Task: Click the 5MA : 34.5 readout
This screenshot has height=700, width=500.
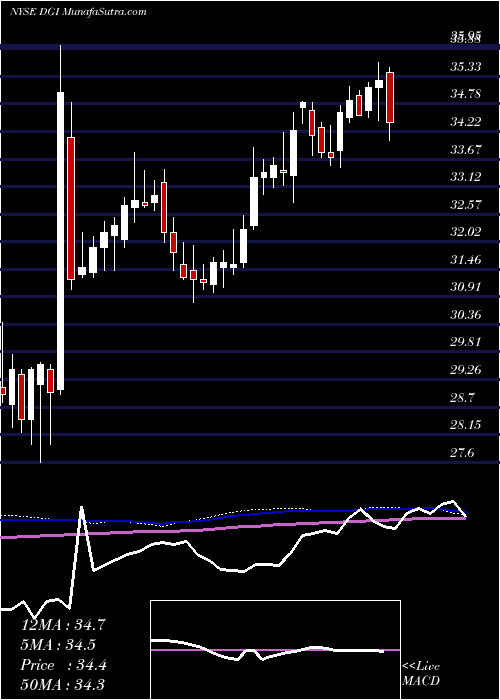Action: pos(58,645)
